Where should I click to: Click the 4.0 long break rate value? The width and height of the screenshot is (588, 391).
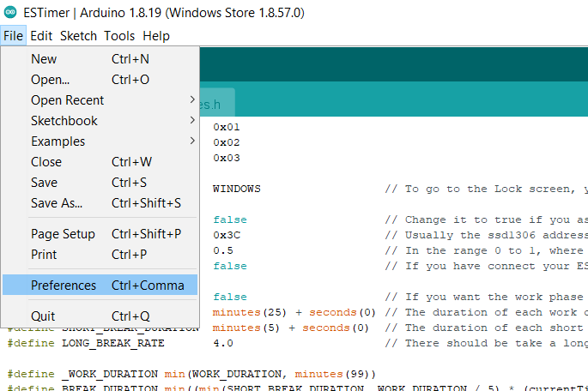(x=223, y=344)
